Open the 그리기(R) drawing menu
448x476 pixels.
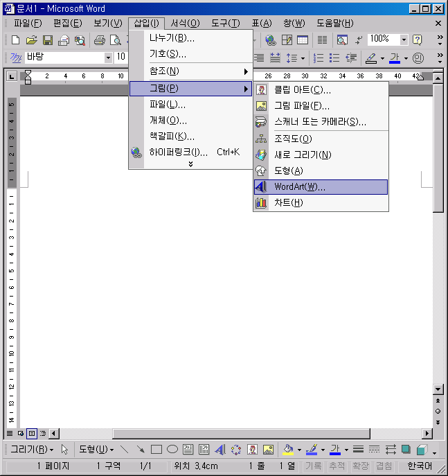(x=32, y=449)
